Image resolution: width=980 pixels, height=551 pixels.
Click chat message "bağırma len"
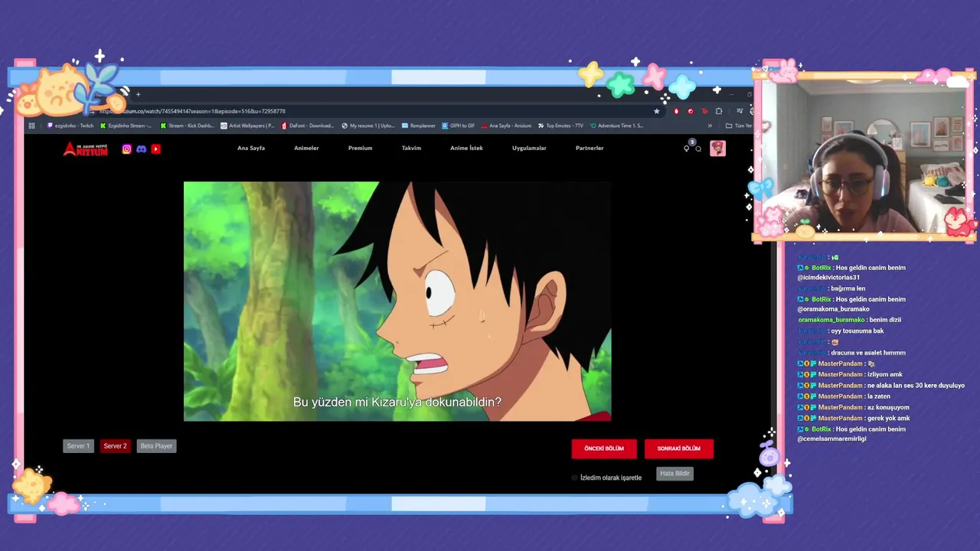click(x=848, y=289)
